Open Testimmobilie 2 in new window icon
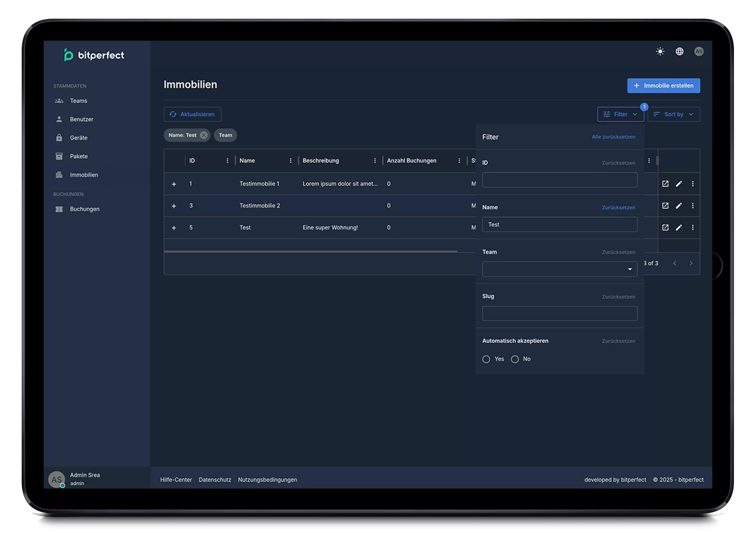756x533 pixels. click(x=665, y=206)
